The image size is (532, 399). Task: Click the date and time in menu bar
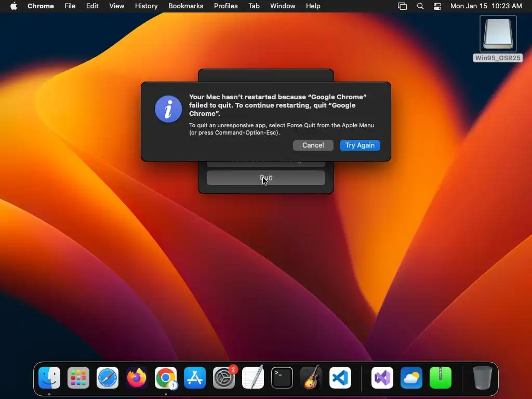pyautogui.click(x=486, y=6)
